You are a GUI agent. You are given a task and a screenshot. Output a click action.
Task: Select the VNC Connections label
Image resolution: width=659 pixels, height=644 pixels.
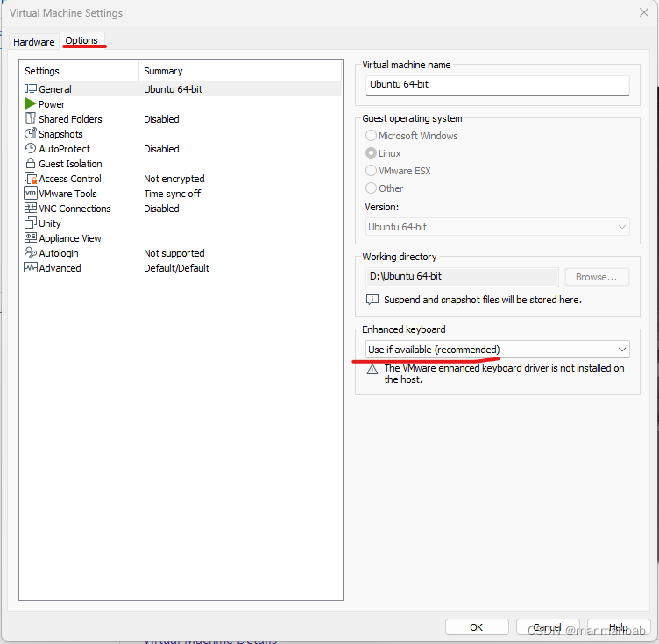pos(74,209)
